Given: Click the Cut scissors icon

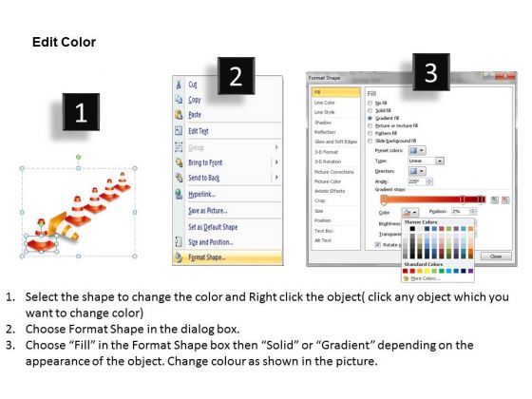Looking at the screenshot, I should (179, 84).
